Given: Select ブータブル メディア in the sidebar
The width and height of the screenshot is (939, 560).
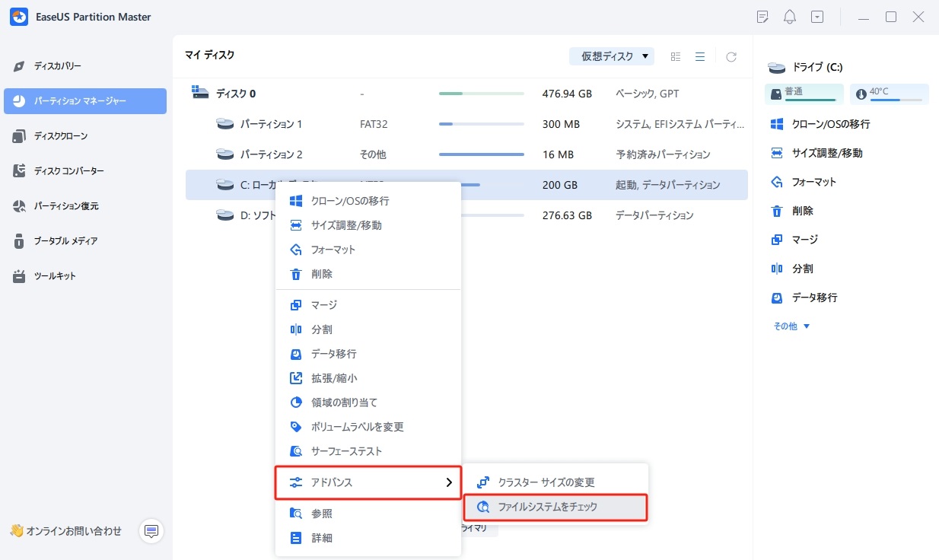Looking at the screenshot, I should tap(85, 241).
